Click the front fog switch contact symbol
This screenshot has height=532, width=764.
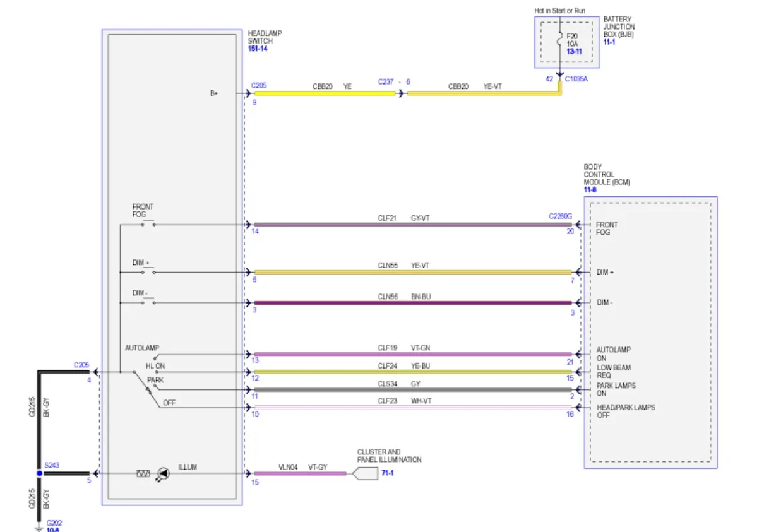(x=149, y=223)
